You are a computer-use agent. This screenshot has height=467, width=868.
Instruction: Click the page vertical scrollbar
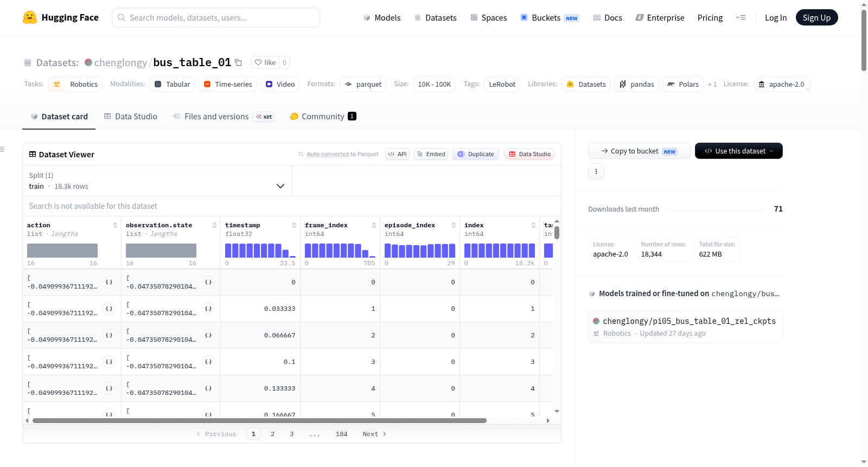click(x=864, y=40)
